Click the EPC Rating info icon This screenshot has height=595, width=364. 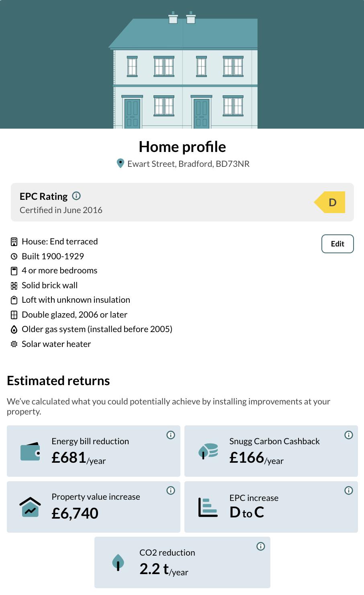click(x=76, y=196)
